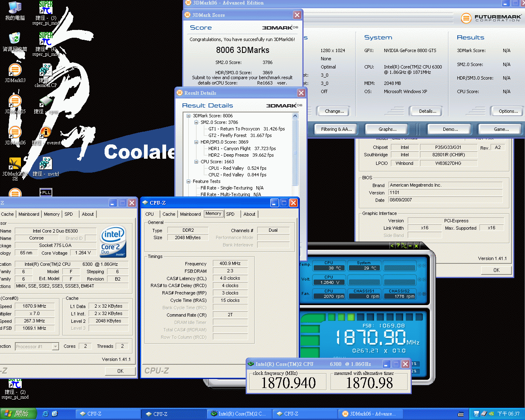
Task: Click the Graphs... button
Action: (x=388, y=129)
